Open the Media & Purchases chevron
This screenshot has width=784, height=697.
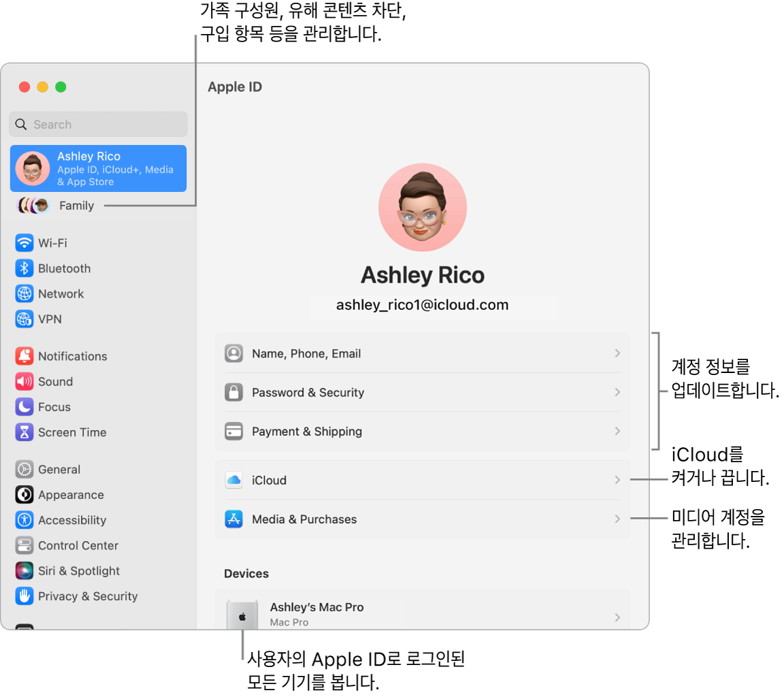616,518
